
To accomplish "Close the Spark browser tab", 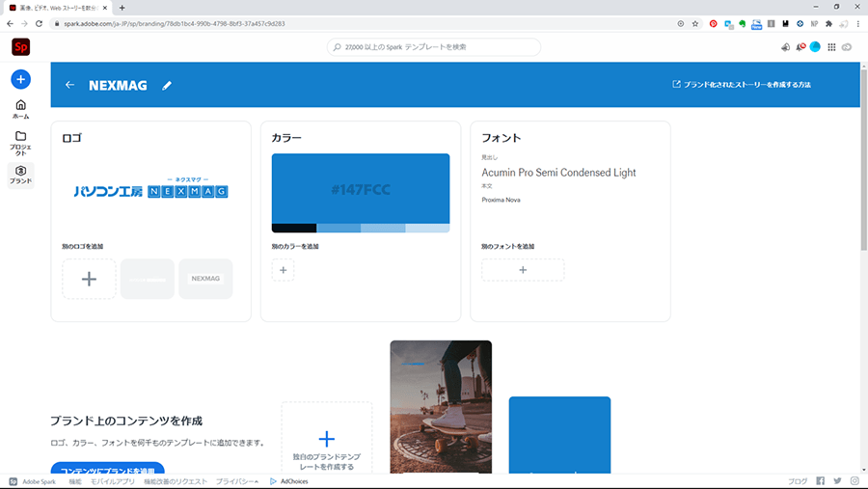I will point(104,8).
